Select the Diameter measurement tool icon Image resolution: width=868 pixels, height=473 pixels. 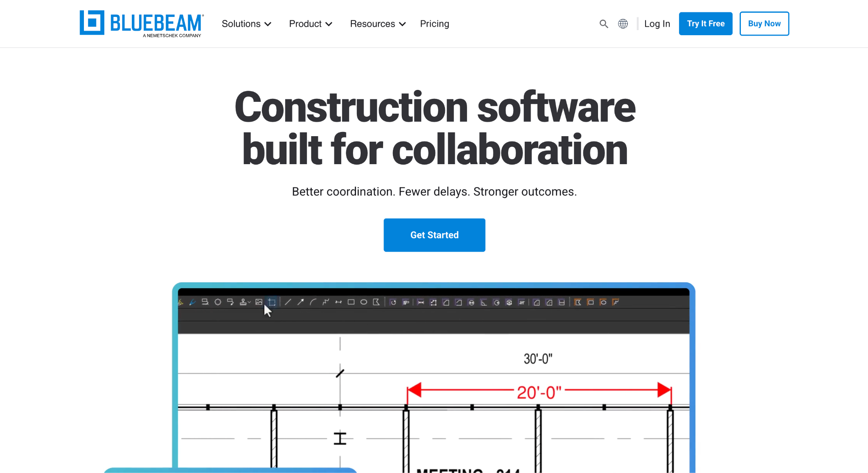(471, 302)
